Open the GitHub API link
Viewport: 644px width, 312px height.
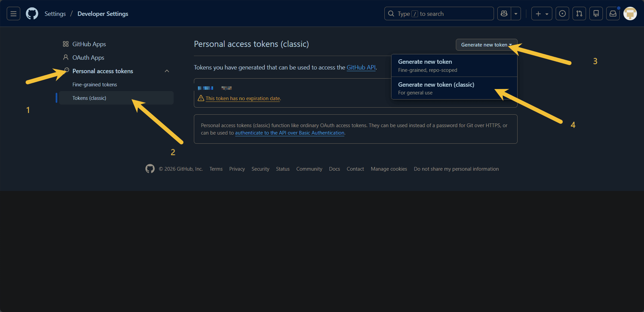point(361,67)
